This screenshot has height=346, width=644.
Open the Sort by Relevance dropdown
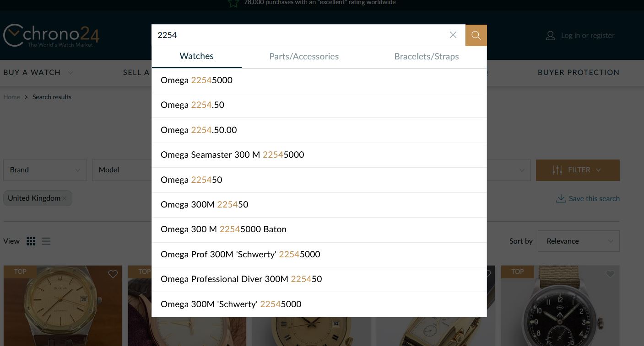pyautogui.click(x=579, y=241)
